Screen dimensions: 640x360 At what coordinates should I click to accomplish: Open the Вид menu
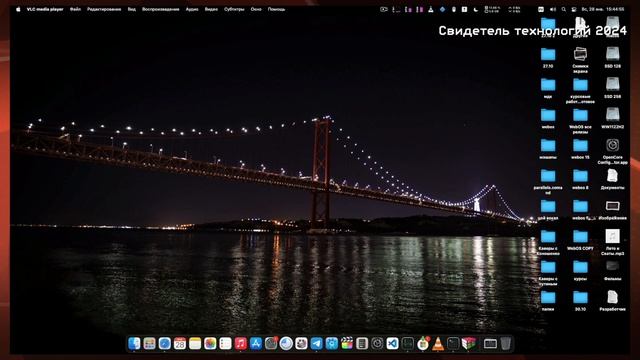(x=131, y=9)
